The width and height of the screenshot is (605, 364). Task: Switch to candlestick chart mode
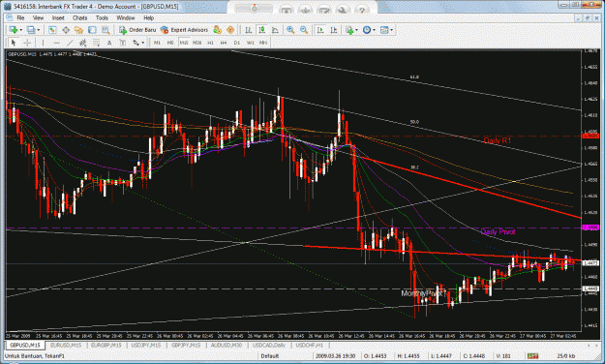point(262,30)
